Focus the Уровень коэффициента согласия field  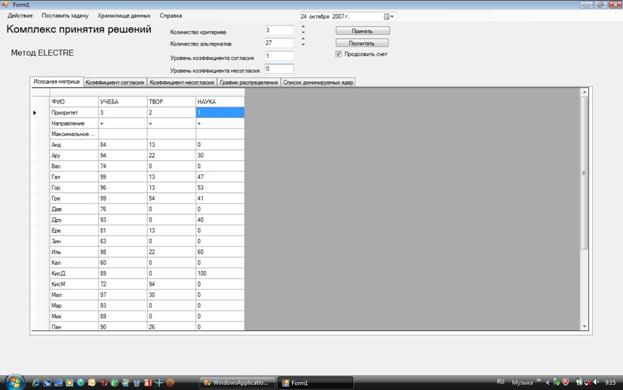279,56
